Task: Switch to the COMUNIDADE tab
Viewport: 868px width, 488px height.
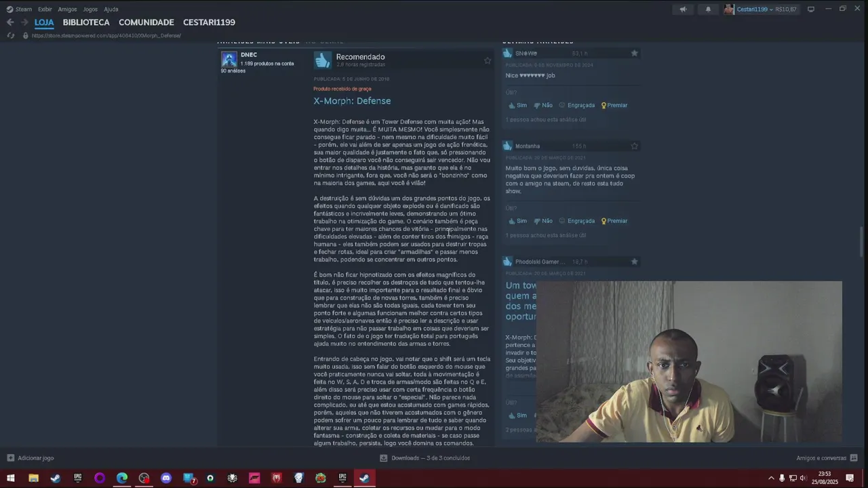Action: tap(146, 22)
